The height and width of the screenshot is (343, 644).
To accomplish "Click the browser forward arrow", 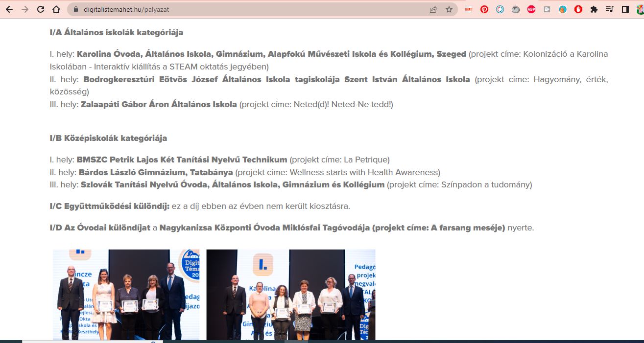I will tap(25, 9).
